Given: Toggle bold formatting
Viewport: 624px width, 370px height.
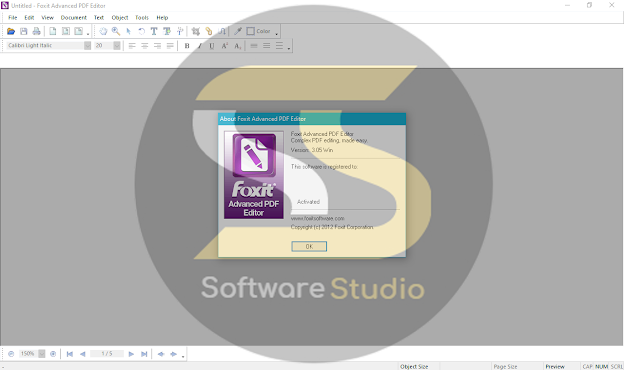Looking at the screenshot, I should pos(187,46).
